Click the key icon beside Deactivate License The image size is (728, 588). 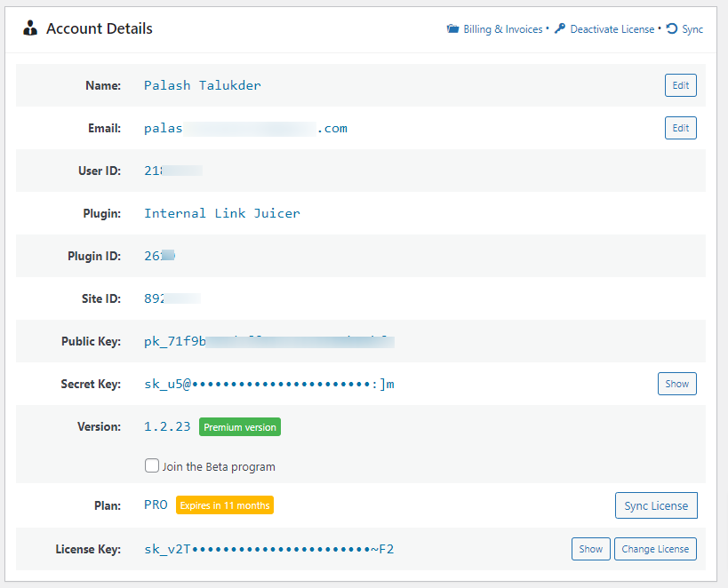[x=560, y=29]
